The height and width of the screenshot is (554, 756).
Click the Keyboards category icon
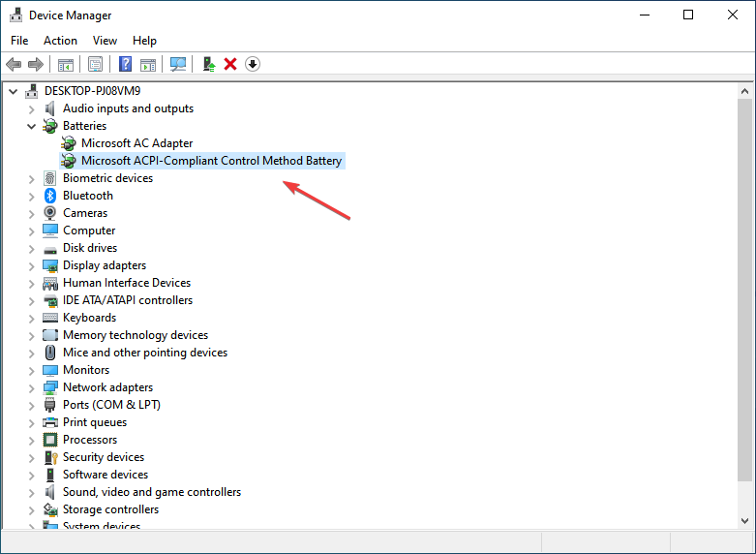tap(50, 318)
